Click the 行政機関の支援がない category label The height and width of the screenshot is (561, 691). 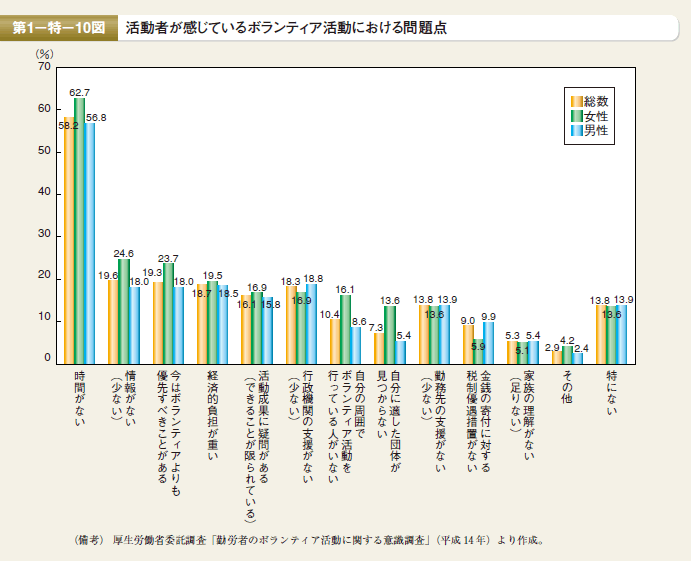coord(301,427)
